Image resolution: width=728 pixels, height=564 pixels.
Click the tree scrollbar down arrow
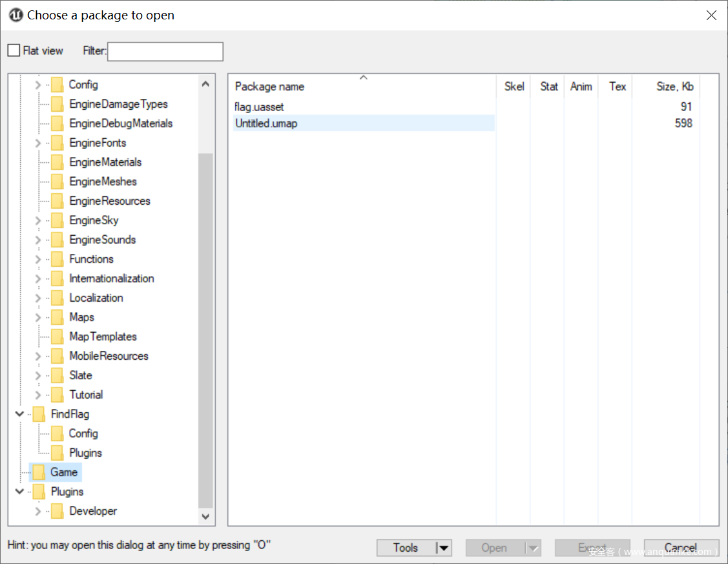205,516
